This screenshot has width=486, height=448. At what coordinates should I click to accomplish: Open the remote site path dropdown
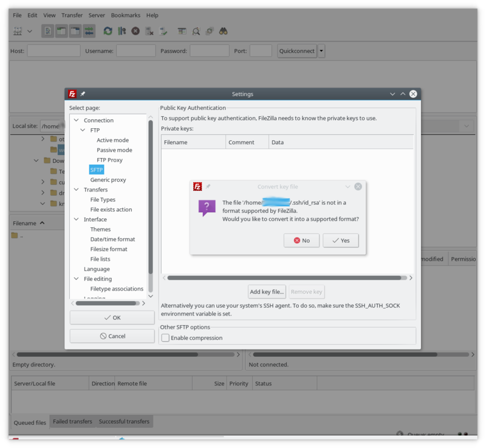point(467,126)
